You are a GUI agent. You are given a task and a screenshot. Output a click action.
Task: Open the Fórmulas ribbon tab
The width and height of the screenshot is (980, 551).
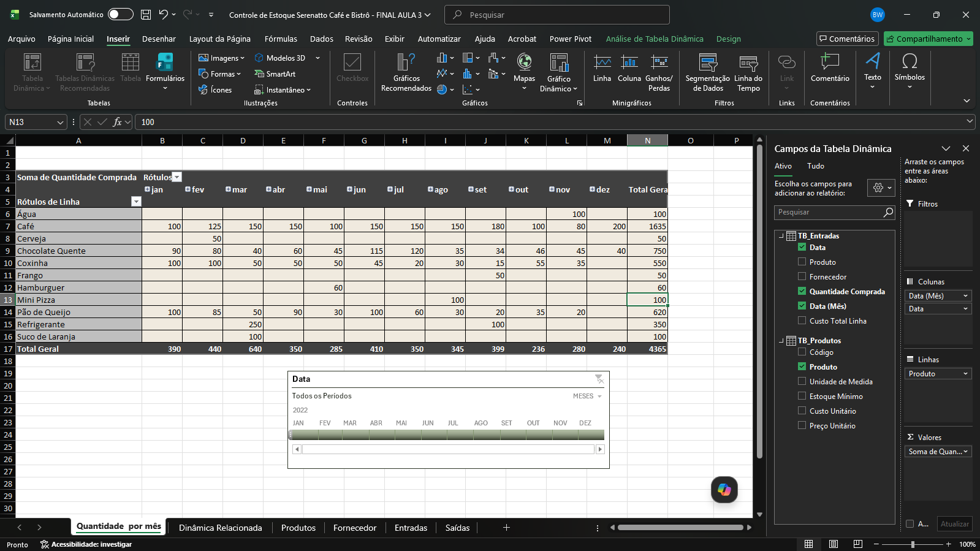pyautogui.click(x=281, y=39)
